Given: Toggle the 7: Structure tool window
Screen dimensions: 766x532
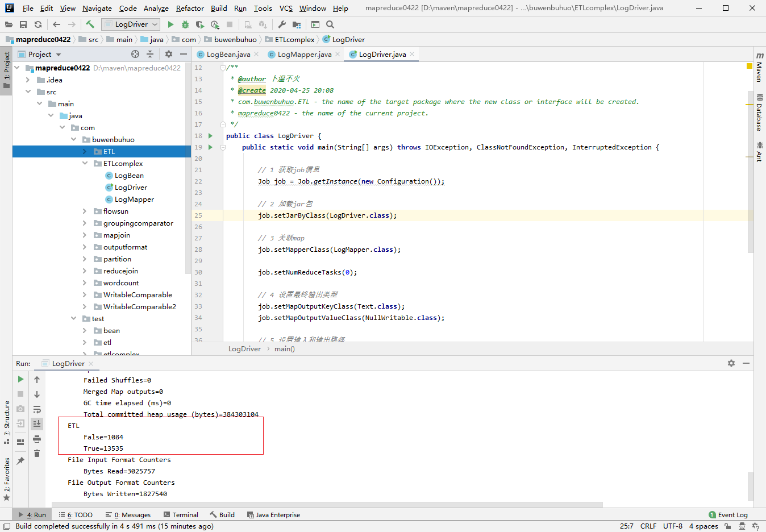Looking at the screenshot, I should [6, 423].
